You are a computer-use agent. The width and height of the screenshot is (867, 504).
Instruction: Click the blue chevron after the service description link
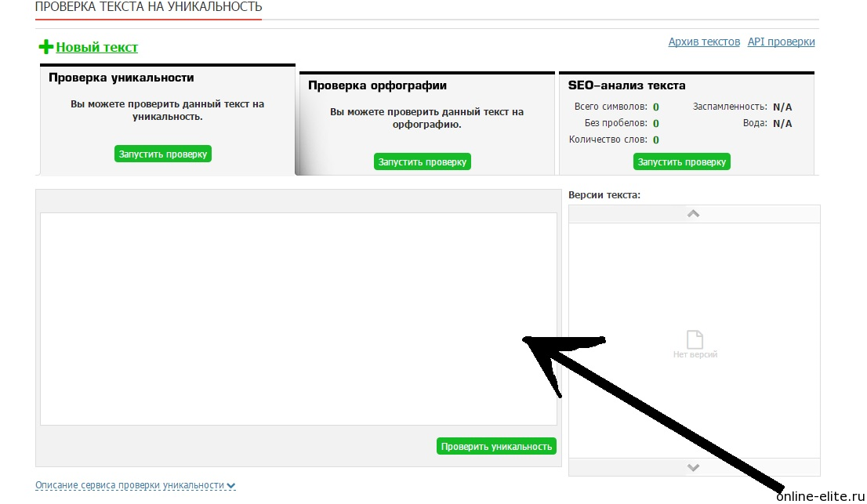click(231, 486)
